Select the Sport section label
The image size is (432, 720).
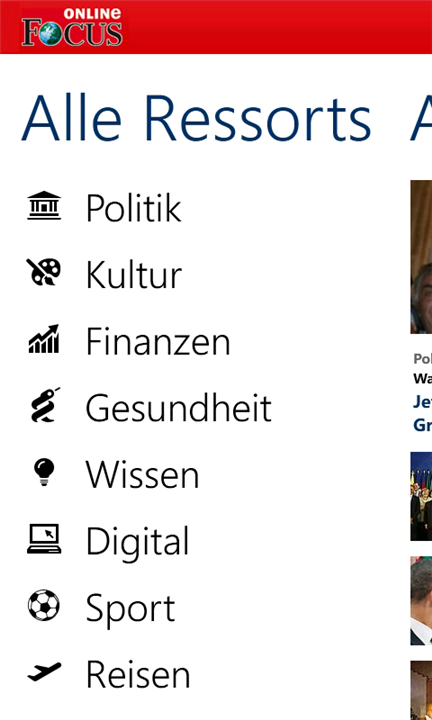point(131,609)
